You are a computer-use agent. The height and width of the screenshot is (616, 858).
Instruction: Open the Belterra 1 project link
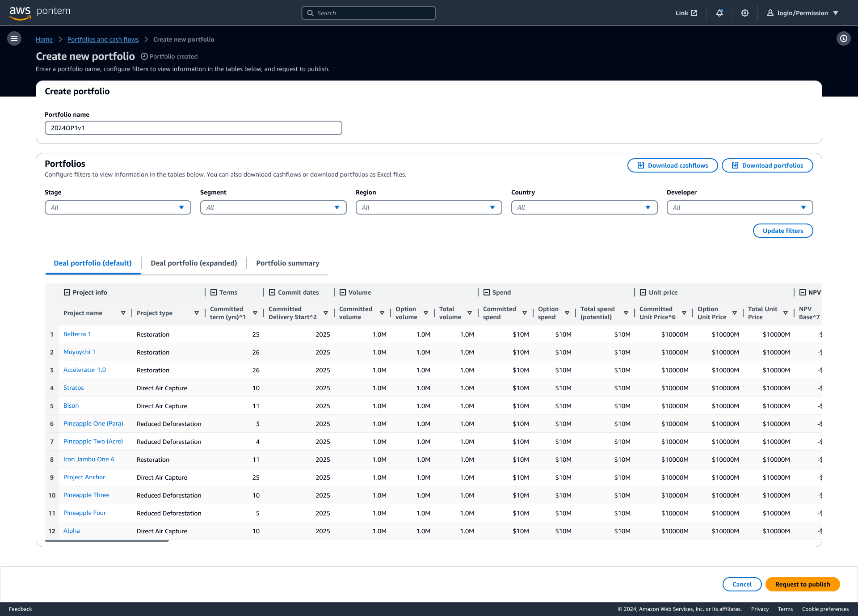[x=77, y=334]
